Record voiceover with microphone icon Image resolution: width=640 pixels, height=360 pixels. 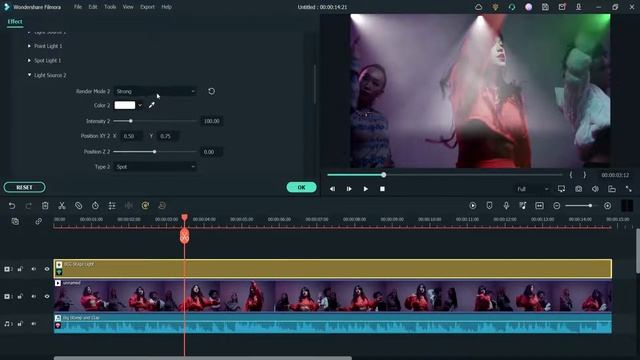[506, 206]
